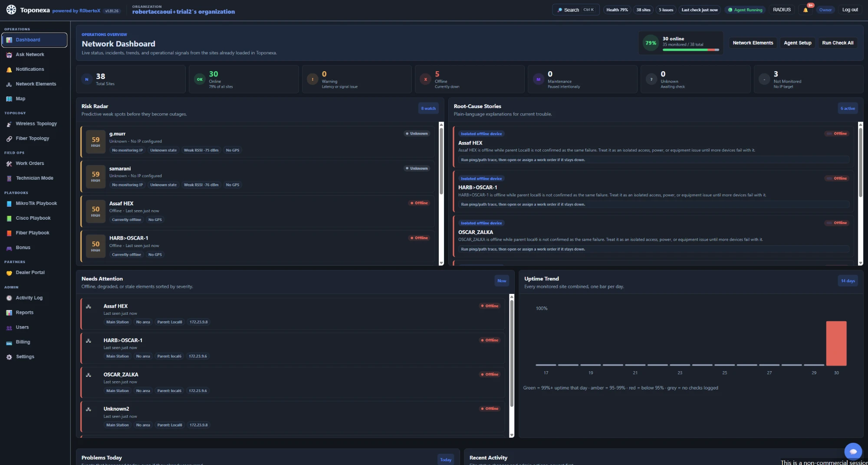Click Run Check All
The width and height of the screenshot is (868, 465).
point(838,43)
